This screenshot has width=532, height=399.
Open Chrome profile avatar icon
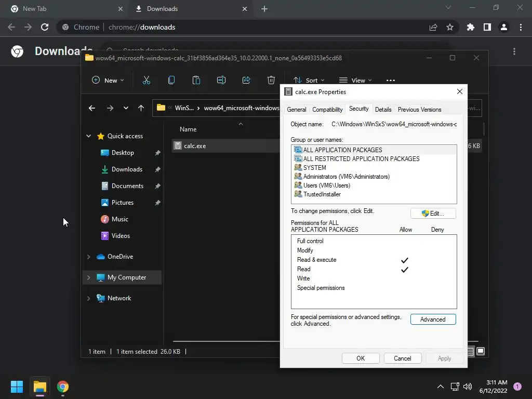pos(503,27)
